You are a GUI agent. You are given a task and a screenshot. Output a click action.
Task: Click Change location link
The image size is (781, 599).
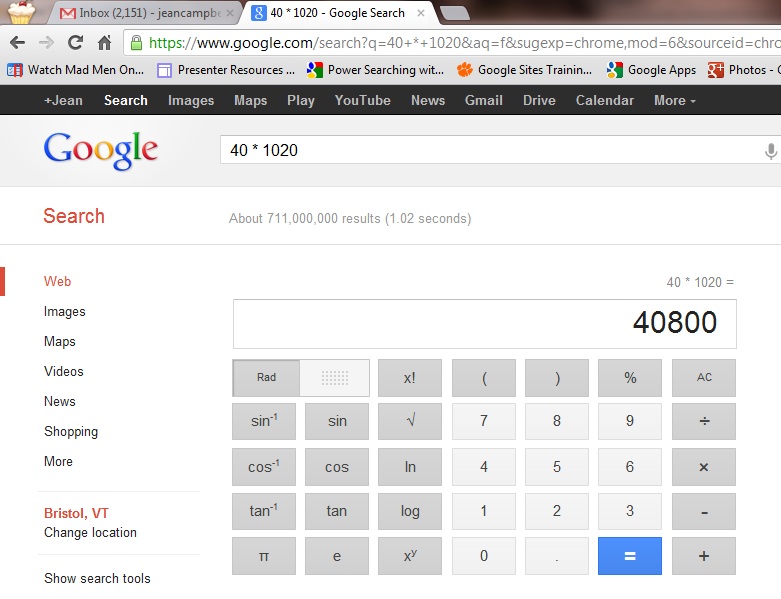pyautogui.click(x=90, y=532)
